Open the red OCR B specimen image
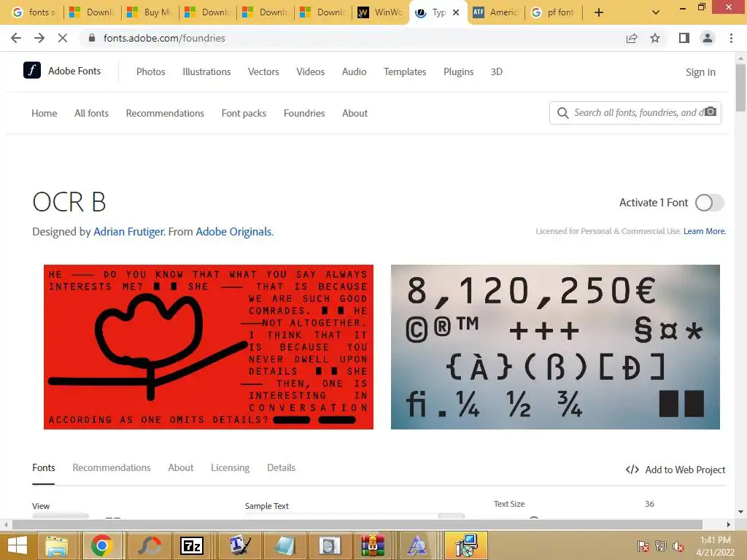This screenshot has height=560, width=747. tap(208, 346)
